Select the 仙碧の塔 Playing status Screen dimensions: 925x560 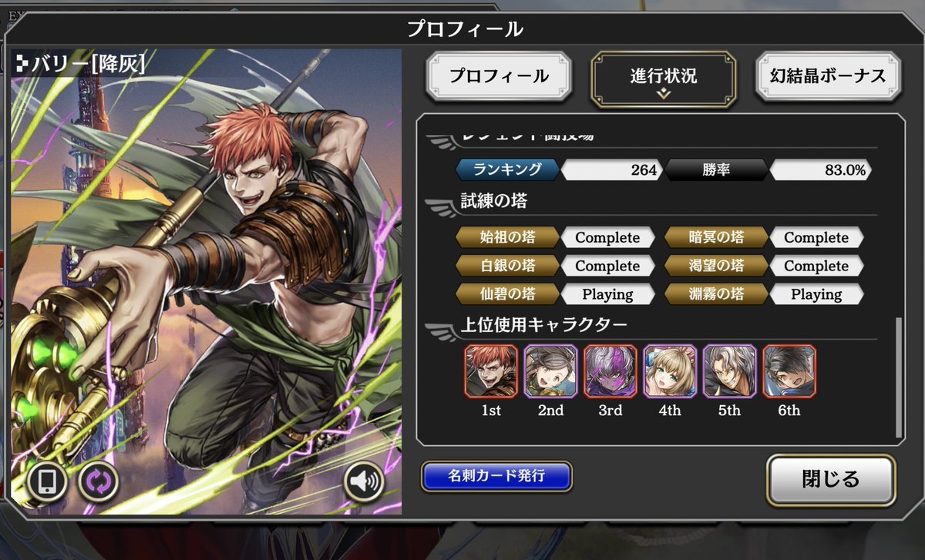click(607, 294)
